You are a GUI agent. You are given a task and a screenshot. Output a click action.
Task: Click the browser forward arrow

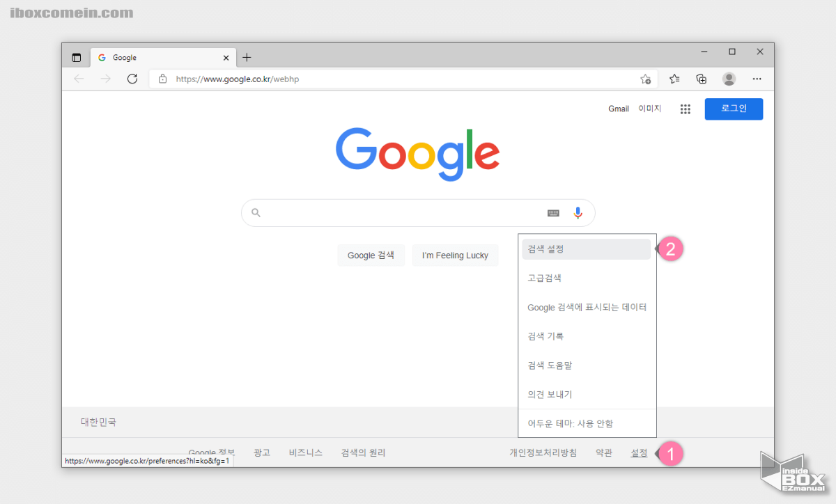click(105, 79)
